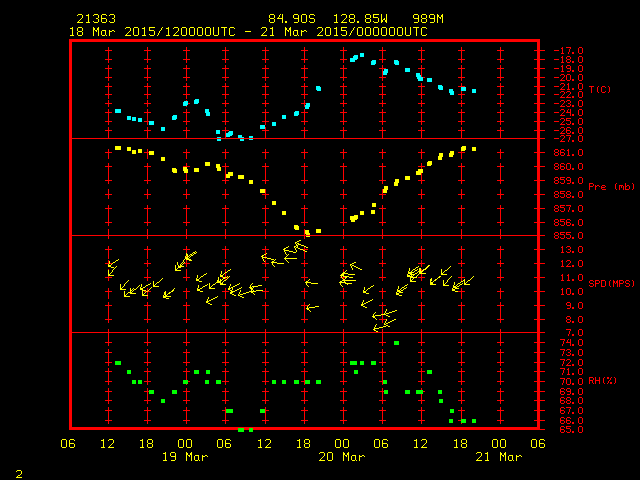Click the 73.0 humidity tick label
This screenshot has height=480, width=640.
571,353
